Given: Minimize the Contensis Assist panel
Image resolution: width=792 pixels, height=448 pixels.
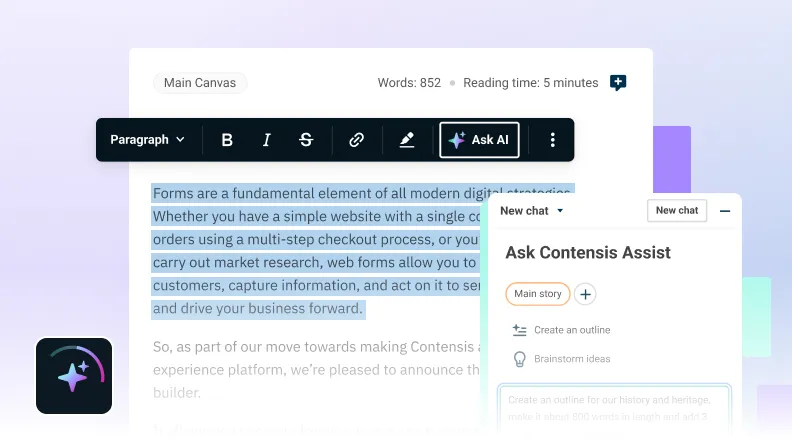Looking at the screenshot, I should tap(725, 211).
